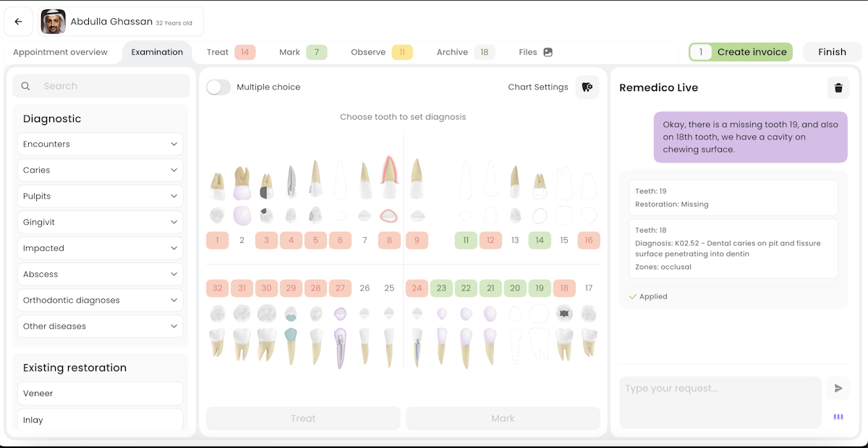Open Files using the photo icon
This screenshot has width=868, height=448.
click(x=548, y=51)
